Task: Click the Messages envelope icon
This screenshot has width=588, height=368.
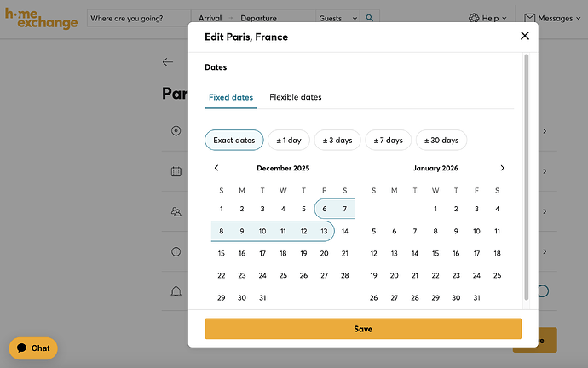Action: point(529,17)
